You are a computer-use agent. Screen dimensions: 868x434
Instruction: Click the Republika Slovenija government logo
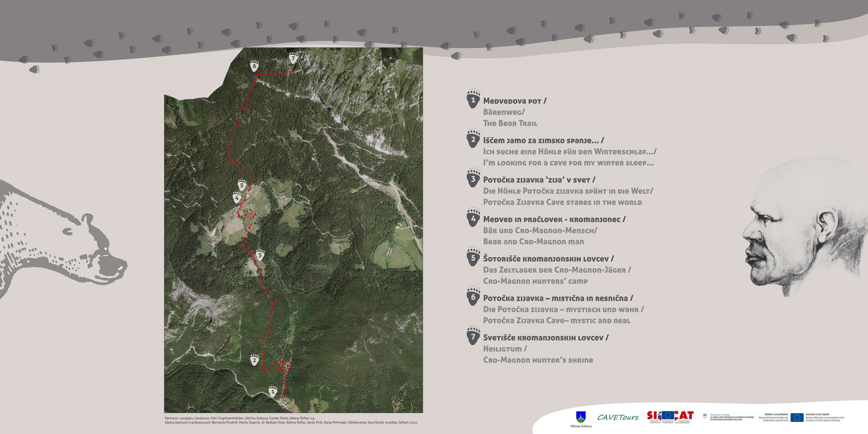729,417
